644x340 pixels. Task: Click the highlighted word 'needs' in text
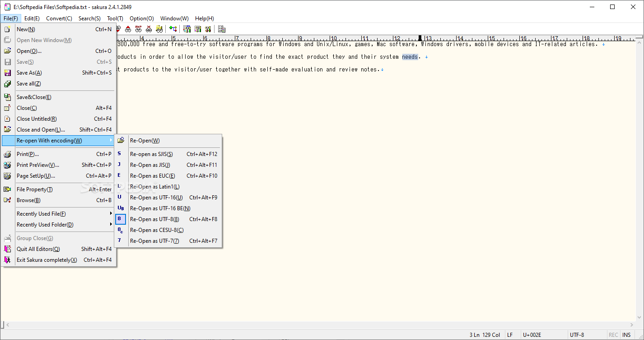(x=410, y=57)
